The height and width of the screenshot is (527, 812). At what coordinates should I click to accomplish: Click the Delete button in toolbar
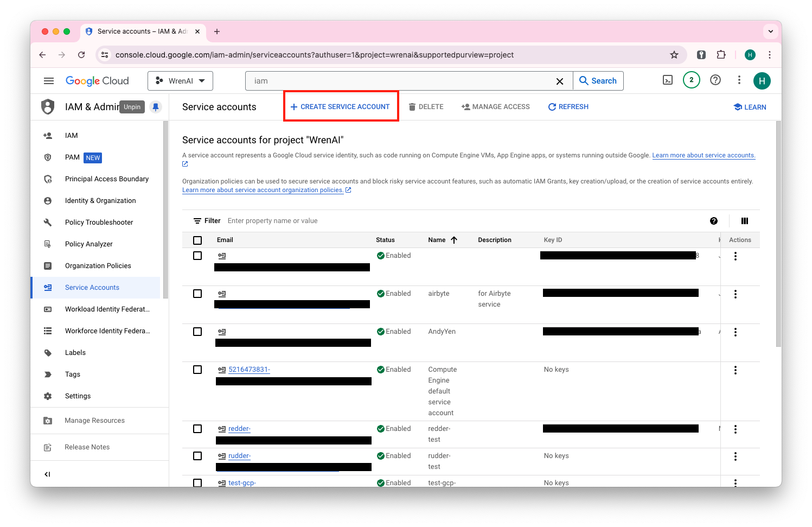426,107
